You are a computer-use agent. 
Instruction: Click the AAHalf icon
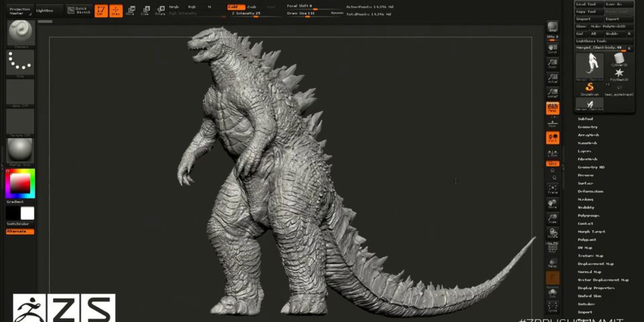click(552, 93)
